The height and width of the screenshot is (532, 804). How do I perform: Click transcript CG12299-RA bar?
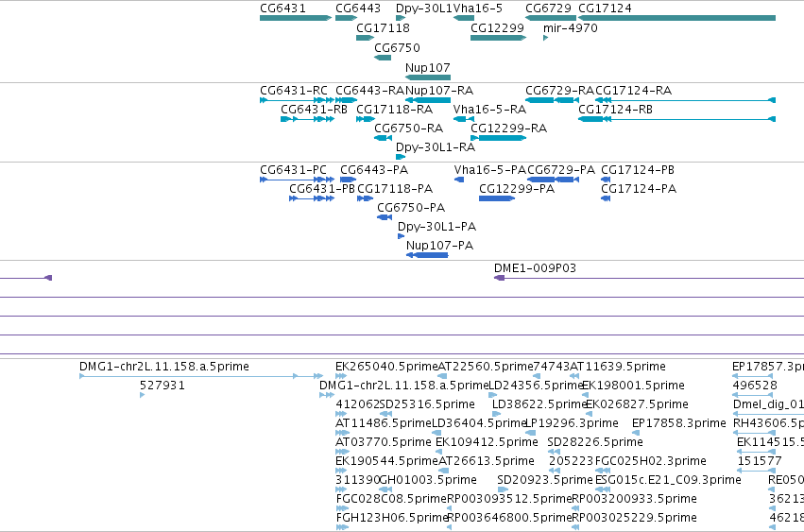pyautogui.click(x=499, y=138)
